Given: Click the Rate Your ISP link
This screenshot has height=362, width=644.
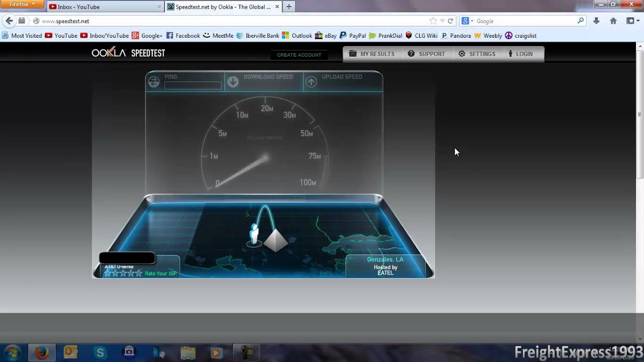Looking at the screenshot, I should click(x=160, y=274).
